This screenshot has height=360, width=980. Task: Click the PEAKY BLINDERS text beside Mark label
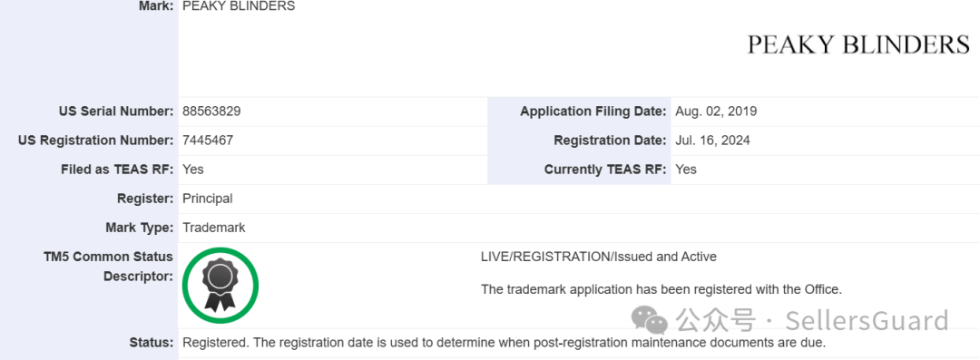pyautogui.click(x=239, y=6)
